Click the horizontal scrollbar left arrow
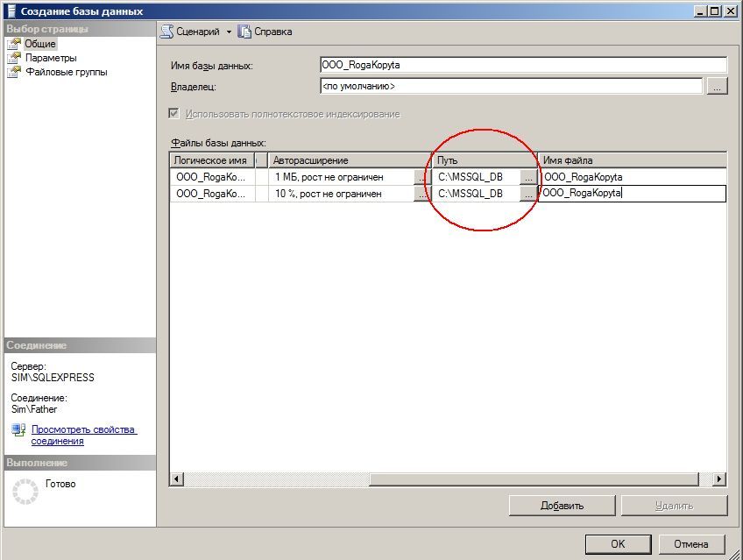This screenshot has height=560, width=743. 176,479
